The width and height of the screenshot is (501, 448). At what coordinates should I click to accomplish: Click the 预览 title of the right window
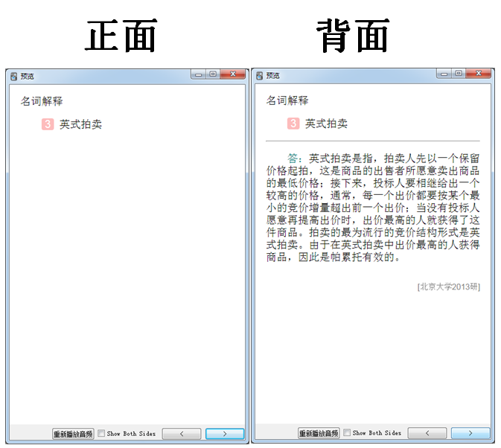click(x=273, y=76)
